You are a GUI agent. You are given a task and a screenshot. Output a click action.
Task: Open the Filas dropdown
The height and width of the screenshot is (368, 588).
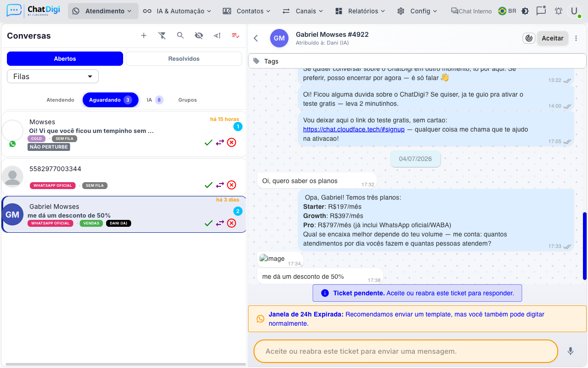pos(53,76)
